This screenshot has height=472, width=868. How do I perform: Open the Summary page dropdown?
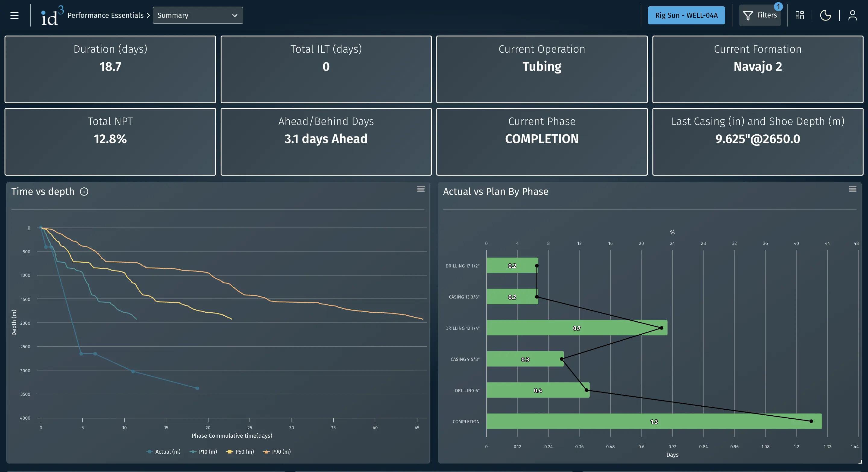[x=198, y=15]
